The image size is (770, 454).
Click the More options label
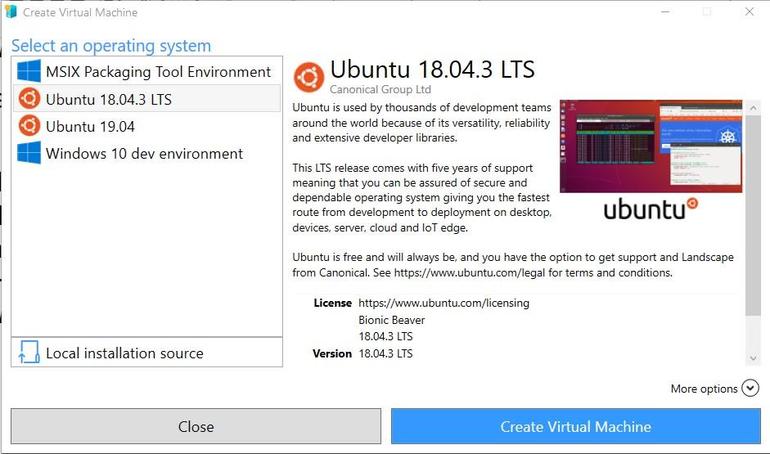(704, 389)
